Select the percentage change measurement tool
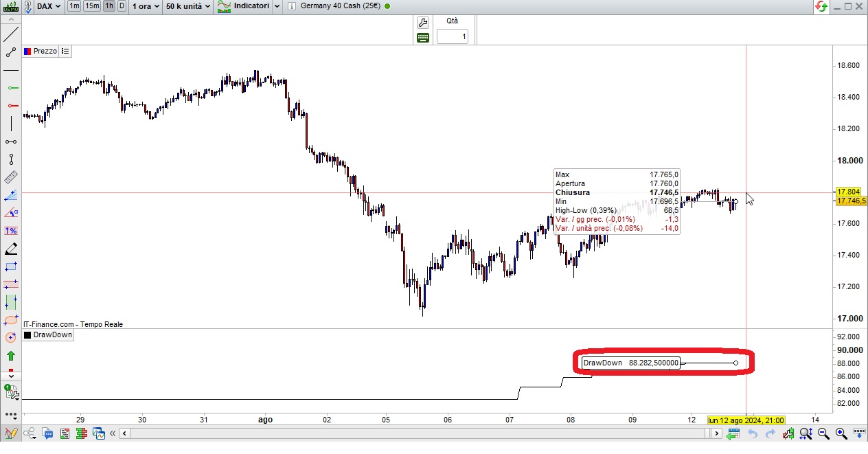 pyautogui.click(x=11, y=231)
